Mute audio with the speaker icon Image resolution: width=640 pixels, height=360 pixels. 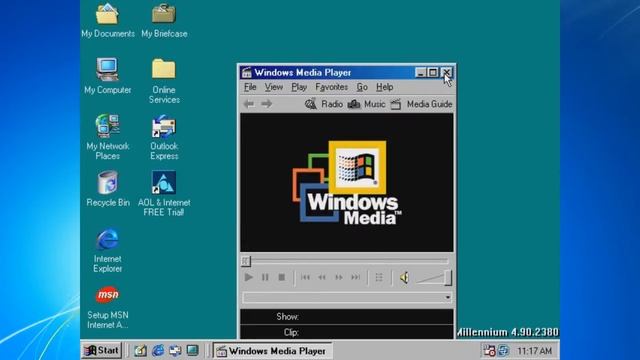coord(404,278)
